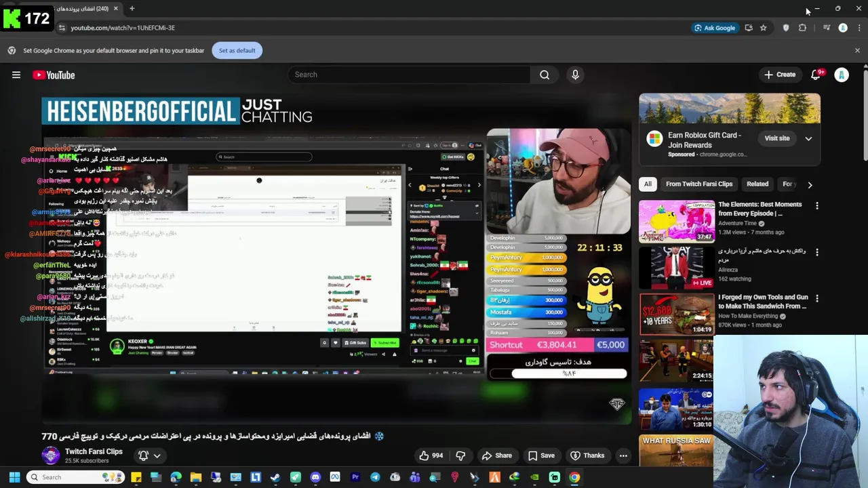Open subscription notification bell dropdown
Screen dimensions: 868x488
pos(150,455)
